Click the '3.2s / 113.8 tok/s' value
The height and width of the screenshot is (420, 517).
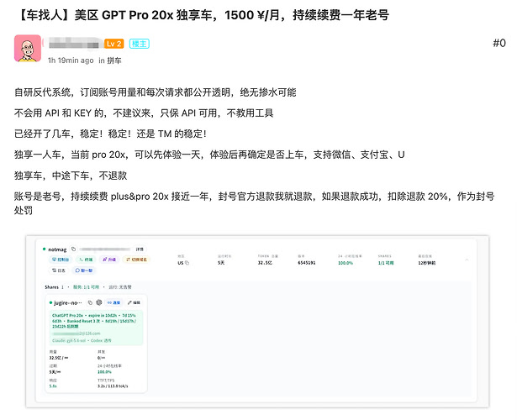coord(113,386)
